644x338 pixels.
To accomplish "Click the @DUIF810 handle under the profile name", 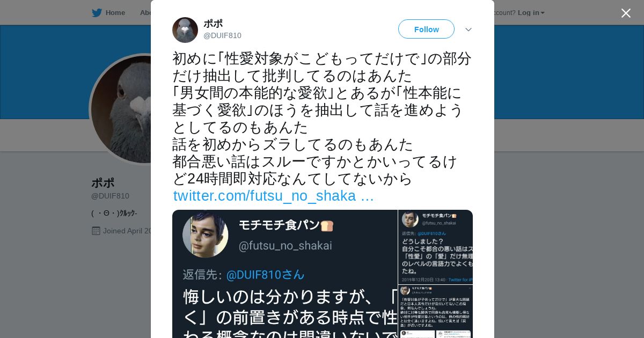I will point(110,196).
